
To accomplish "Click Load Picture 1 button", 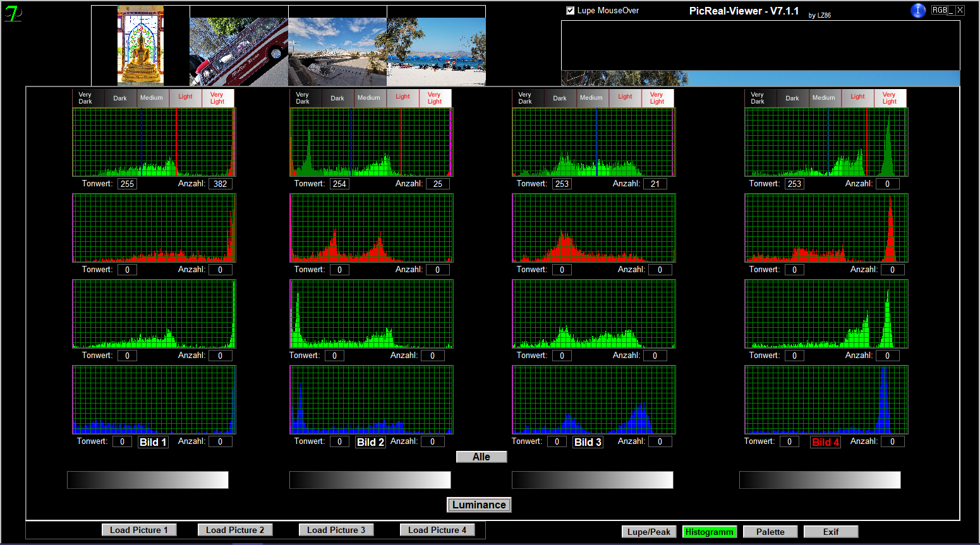I will tap(139, 530).
